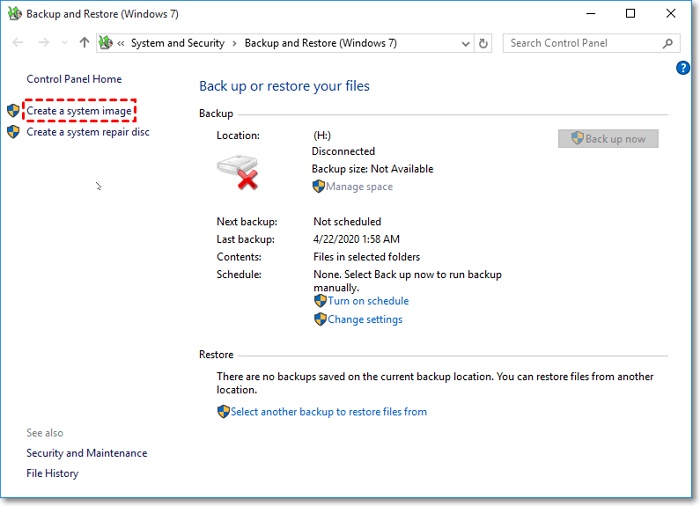Open the File History link

click(52, 473)
